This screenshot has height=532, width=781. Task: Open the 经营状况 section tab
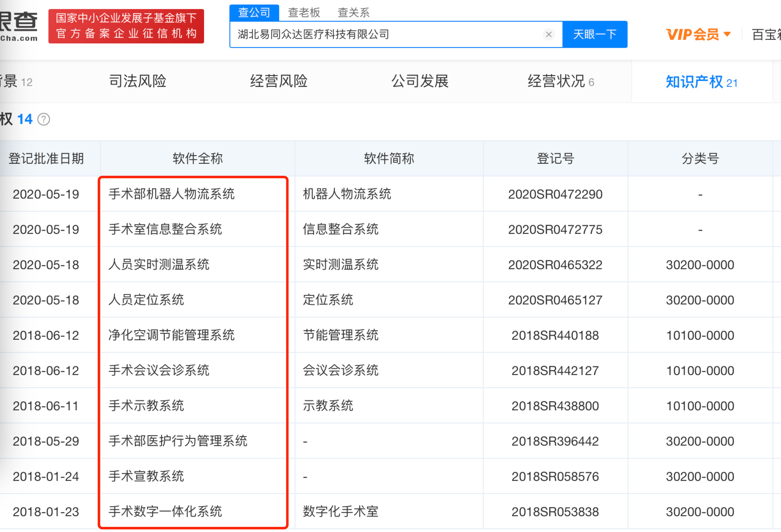[x=561, y=81]
